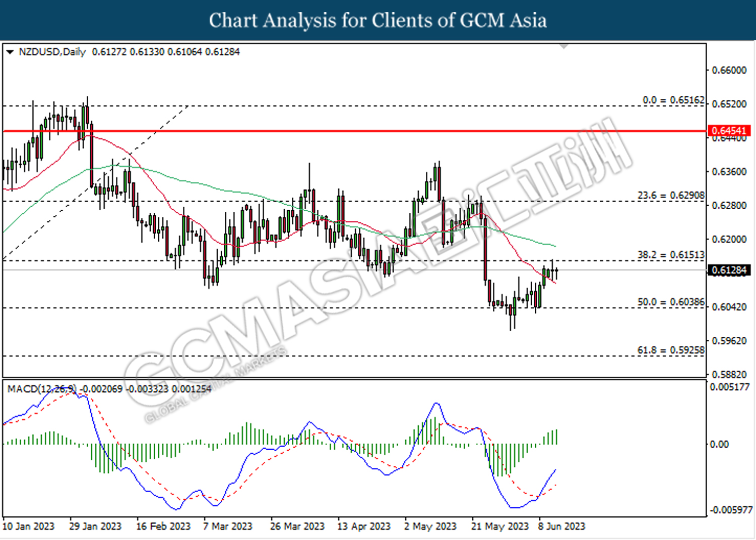This screenshot has height=540, width=756.
Task: Click the 7 Mar 2023 date label
Action: [228, 526]
